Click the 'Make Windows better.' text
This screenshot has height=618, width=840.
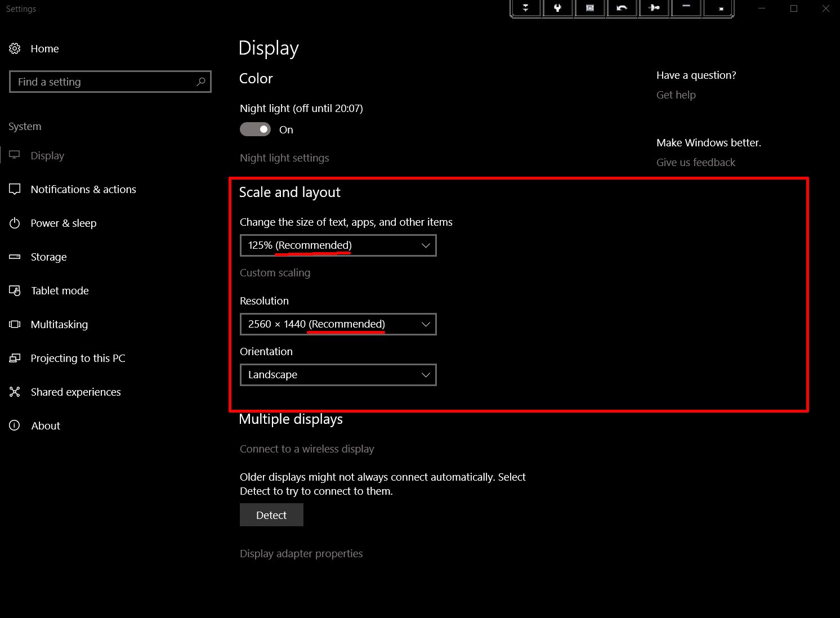tap(709, 143)
